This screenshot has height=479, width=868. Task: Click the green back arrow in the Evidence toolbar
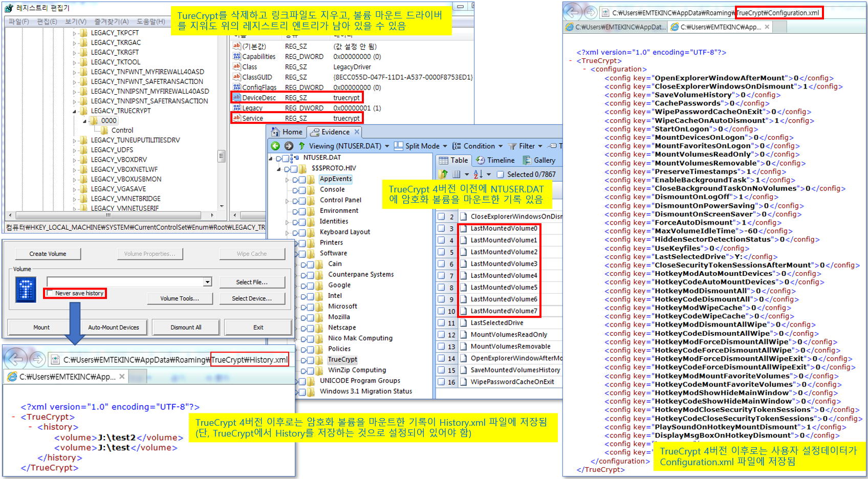pos(275,146)
